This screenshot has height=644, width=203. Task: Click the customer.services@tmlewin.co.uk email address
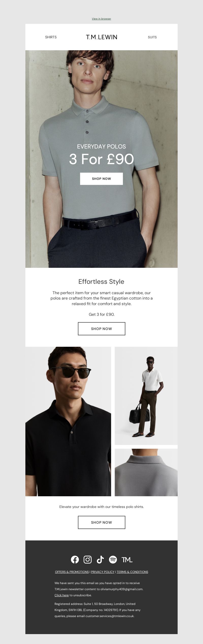pyautogui.click(x=110, y=616)
